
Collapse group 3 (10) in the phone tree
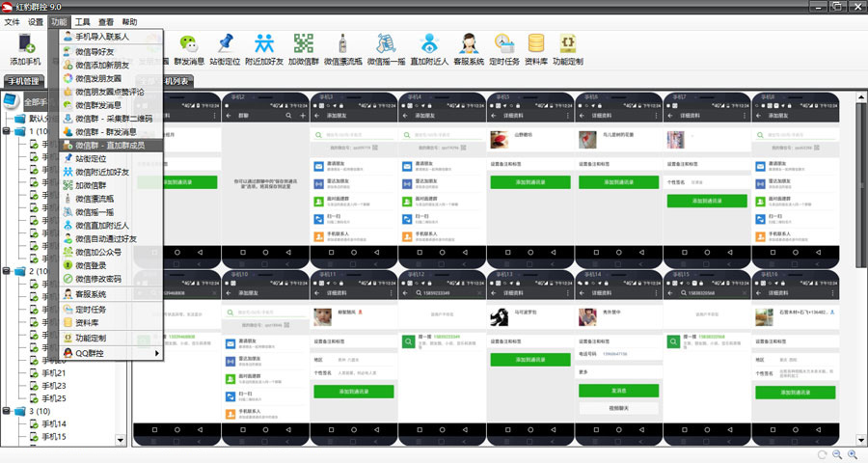point(7,412)
